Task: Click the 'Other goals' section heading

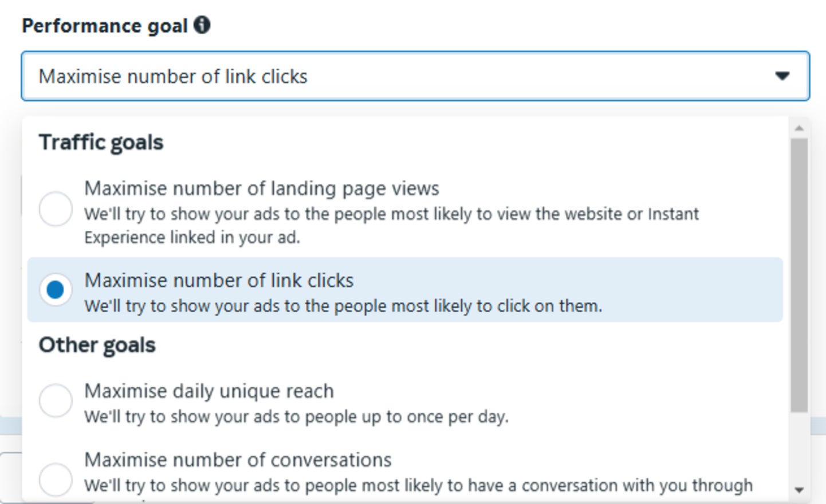Action: [97, 345]
